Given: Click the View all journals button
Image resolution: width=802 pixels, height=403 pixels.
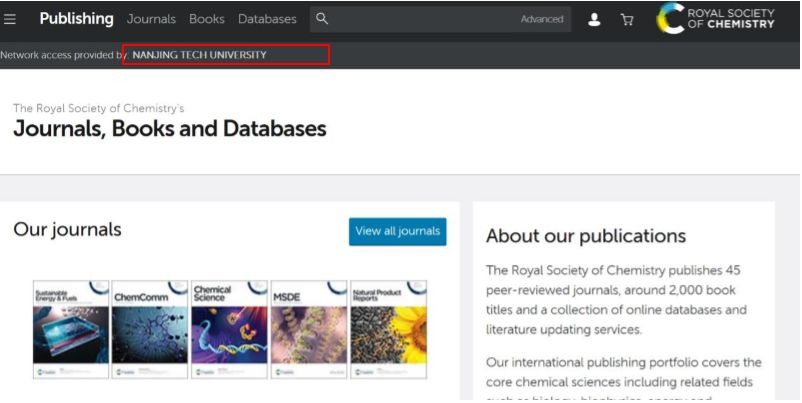Looking at the screenshot, I should [x=397, y=231].
